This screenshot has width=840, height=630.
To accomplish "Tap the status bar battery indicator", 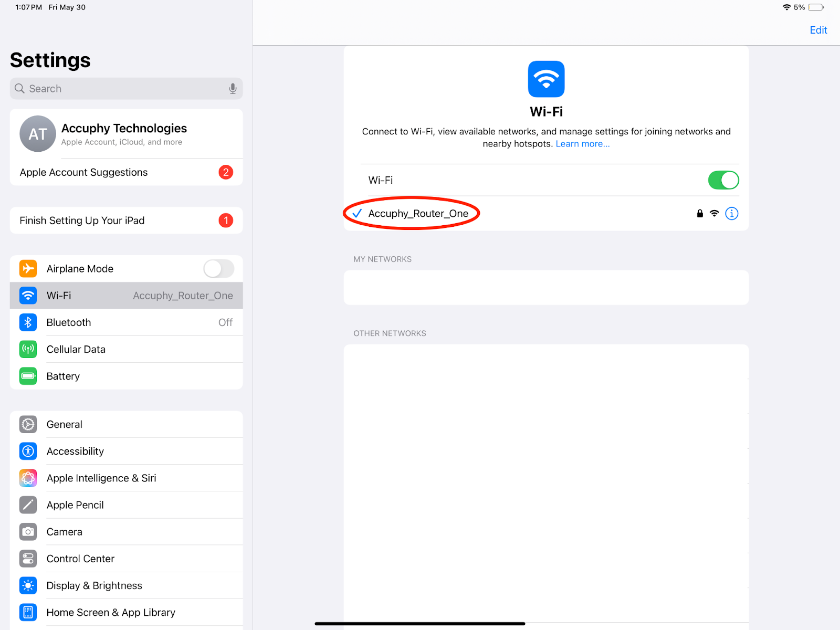I will 816,7.
